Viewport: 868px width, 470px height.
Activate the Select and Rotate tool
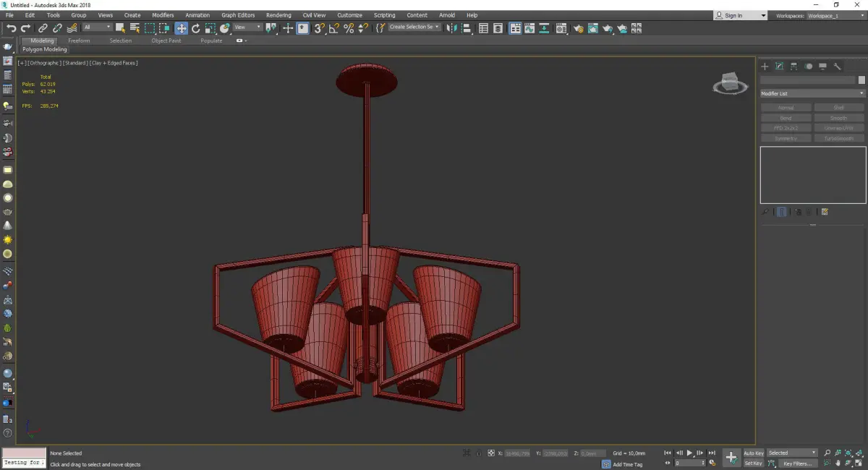pos(195,28)
